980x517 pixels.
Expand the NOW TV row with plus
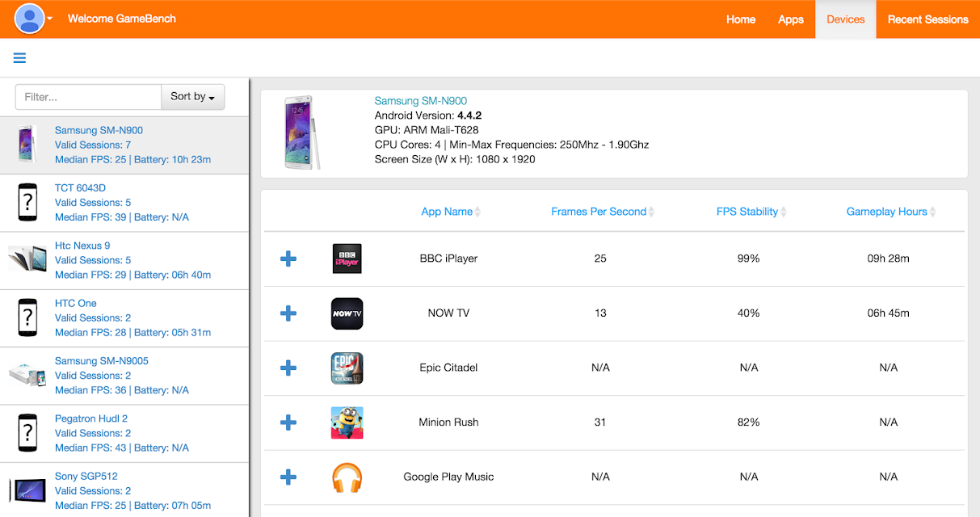(x=288, y=313)
